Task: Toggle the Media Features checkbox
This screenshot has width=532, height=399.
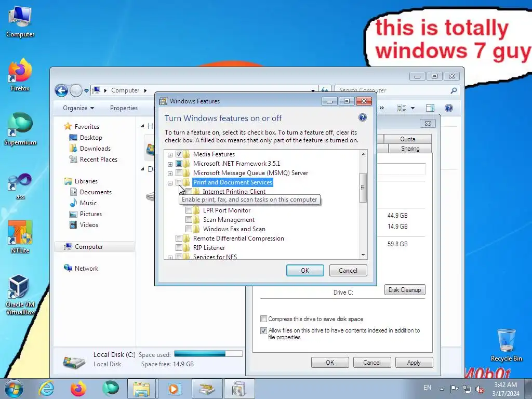Action: 179,154
